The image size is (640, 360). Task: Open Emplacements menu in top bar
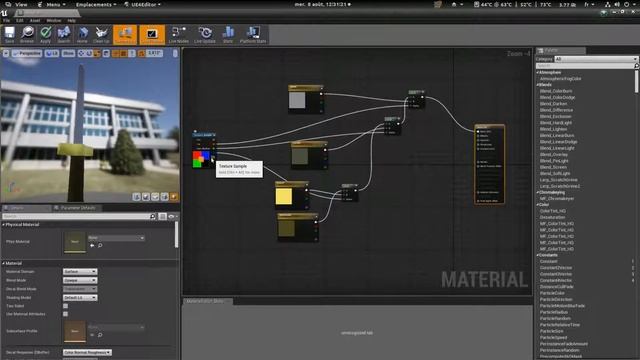(x=96, y=4)
